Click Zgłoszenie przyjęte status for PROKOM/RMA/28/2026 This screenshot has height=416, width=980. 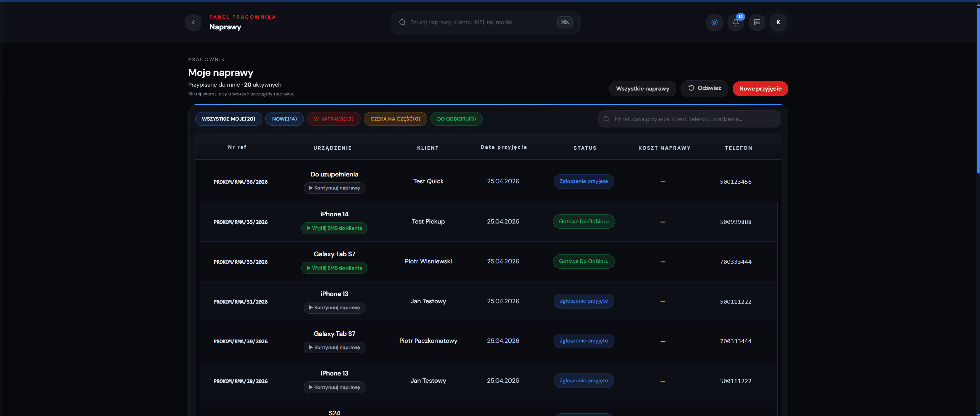point(583,381)
